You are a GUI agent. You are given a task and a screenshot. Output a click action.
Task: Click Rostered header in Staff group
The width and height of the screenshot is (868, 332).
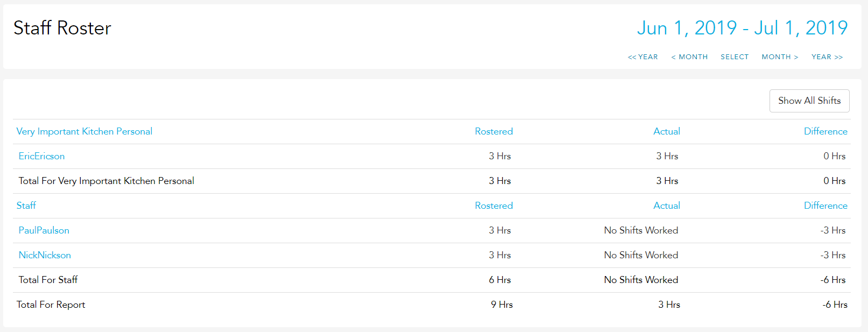493,206
